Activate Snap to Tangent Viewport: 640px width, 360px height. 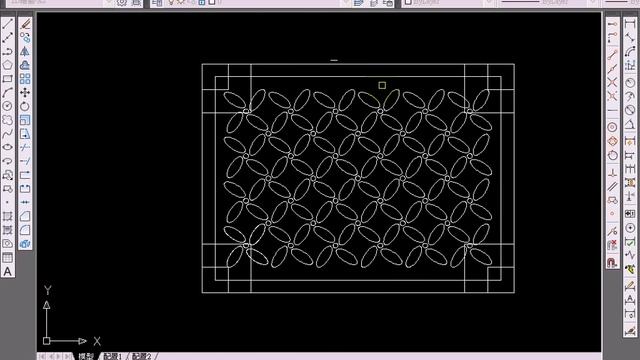coord(612,155)
